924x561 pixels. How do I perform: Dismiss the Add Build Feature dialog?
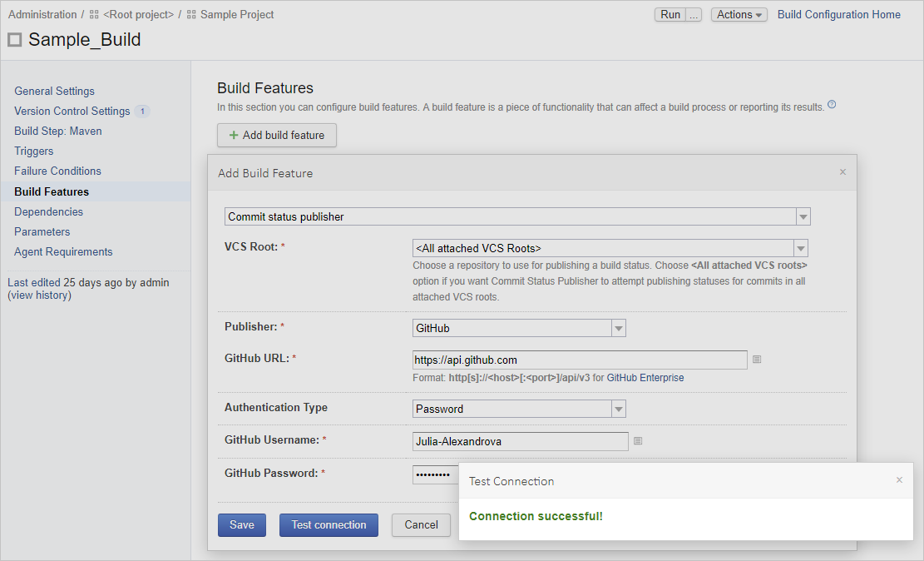coord(842,171)
